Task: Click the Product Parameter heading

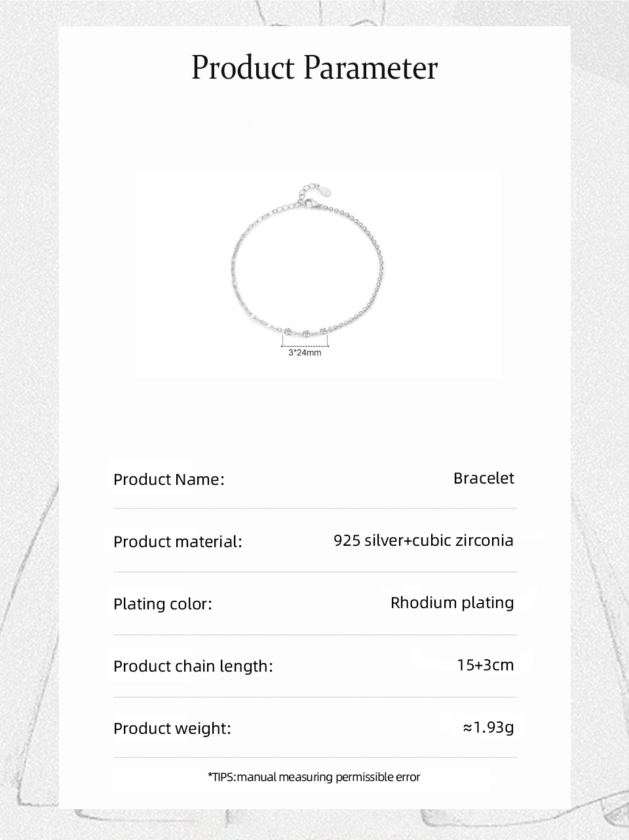Action: (x=314, y=68)
